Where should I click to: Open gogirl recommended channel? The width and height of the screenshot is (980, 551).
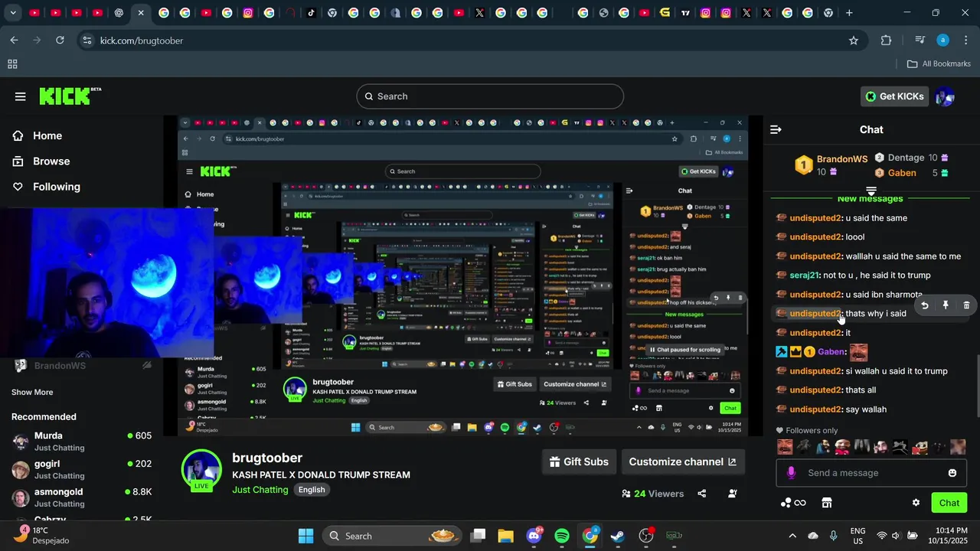pos(81,469)
